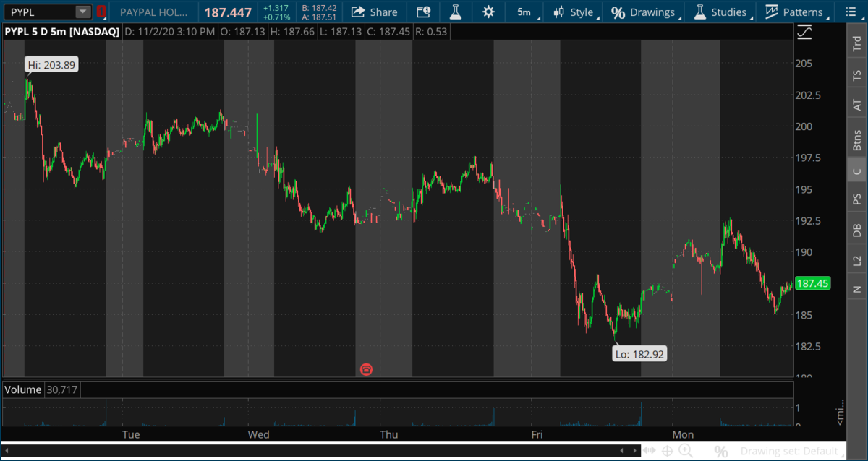This screenshot has height=461, width=868.
Task: Click the Share button
Action: pos(374,12)
